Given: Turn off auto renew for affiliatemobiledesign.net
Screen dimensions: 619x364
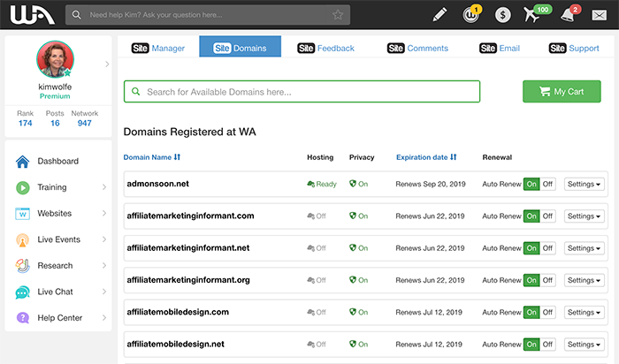Looking at the screenshot, I should tap(547, 345).
